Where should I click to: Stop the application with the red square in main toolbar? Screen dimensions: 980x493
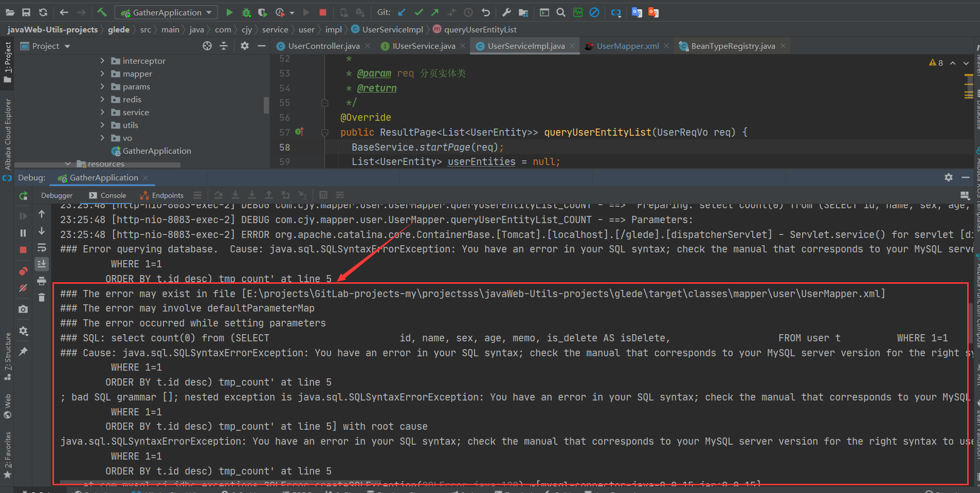(x=323, y=12)
